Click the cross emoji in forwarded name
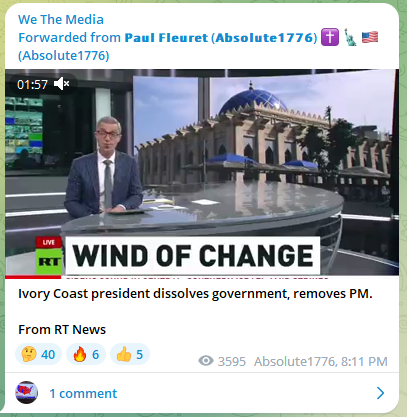 click(330, 37)
